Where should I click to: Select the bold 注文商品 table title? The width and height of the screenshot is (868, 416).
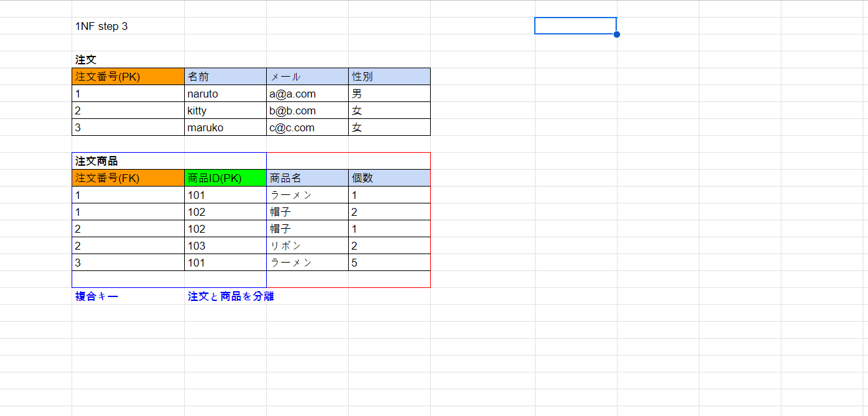(128, 161)
